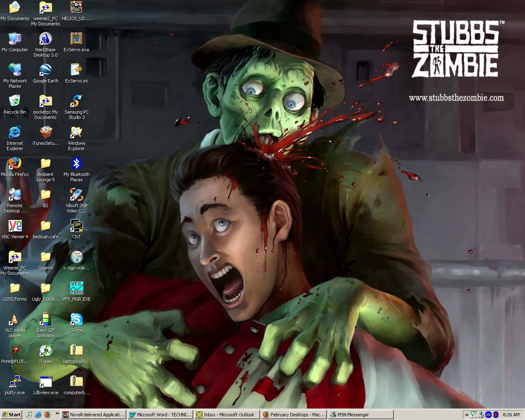The image size is (525, 420).
Task: Expand hidden system tray icons
Action: click(x=467, y=415)
